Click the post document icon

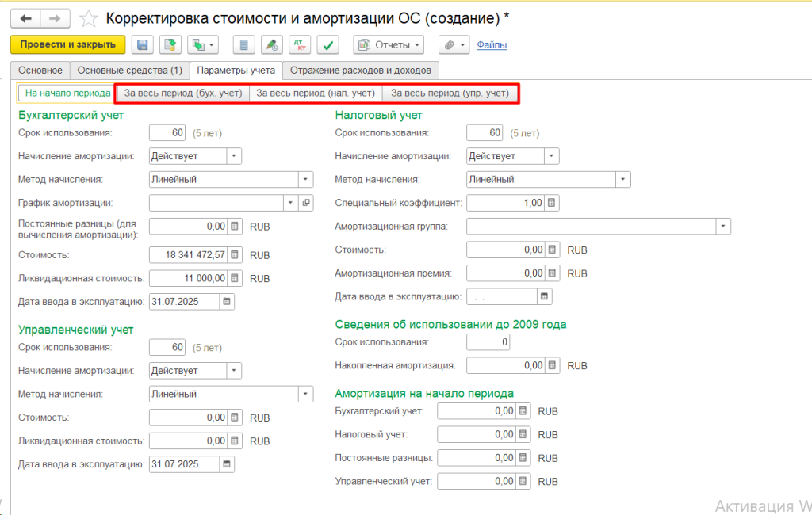coord(170,45)
